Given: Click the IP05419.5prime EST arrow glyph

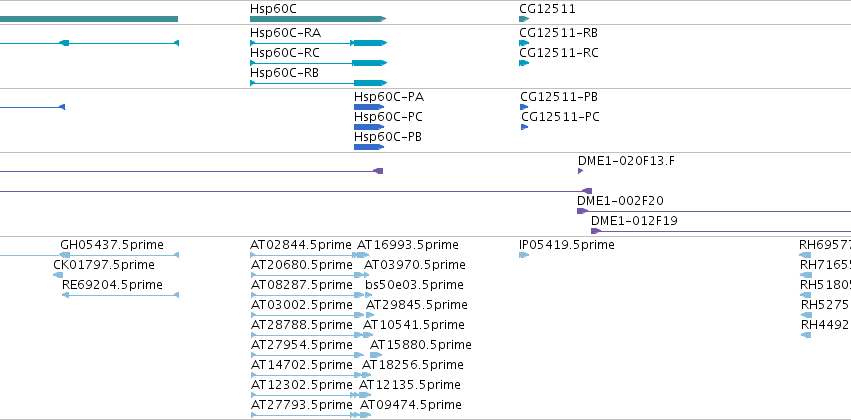Looking at the screenshot, I should coord(524,255).
